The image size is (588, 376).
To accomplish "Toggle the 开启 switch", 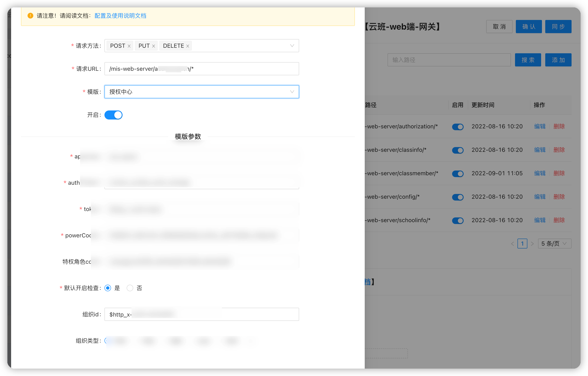I will [x=113, y=115].
